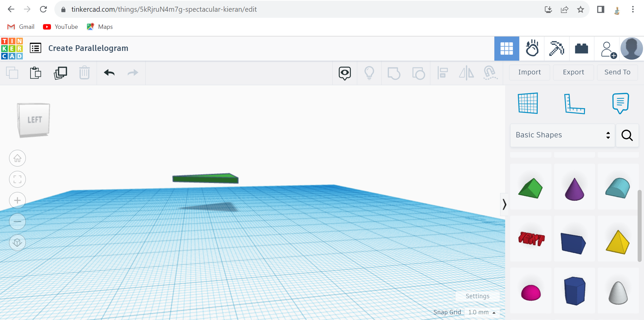This screenshot has height=320, width=644.
Task: Select the navy Wedge shape
Action: click(575, 239)
